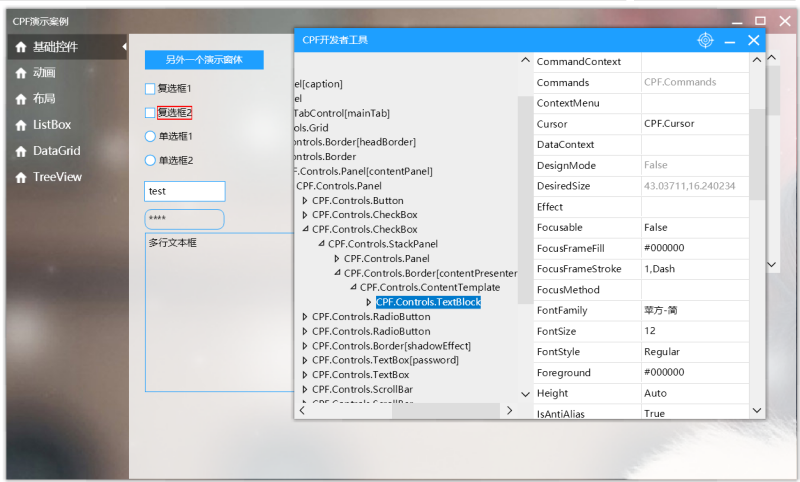Click the property grid scroll up arrow
Screen dimensions: 800x482
click(757, 60)
